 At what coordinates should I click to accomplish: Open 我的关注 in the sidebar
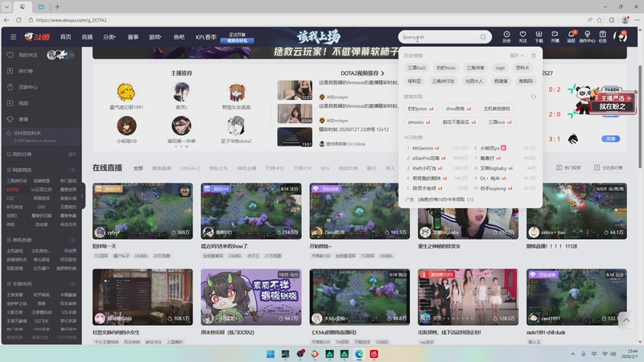(28, 55)
